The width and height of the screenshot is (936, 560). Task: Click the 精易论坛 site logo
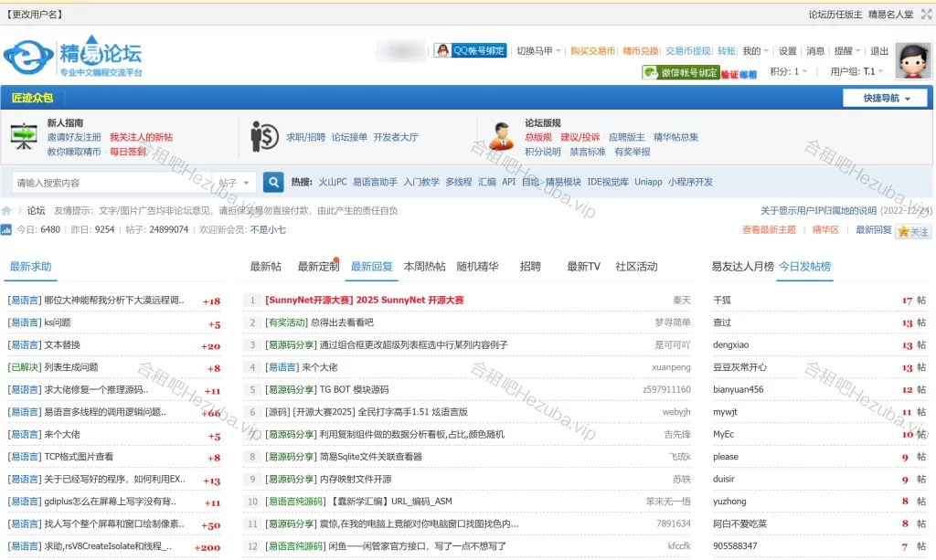pyautogui.click(x=73, y=58)
